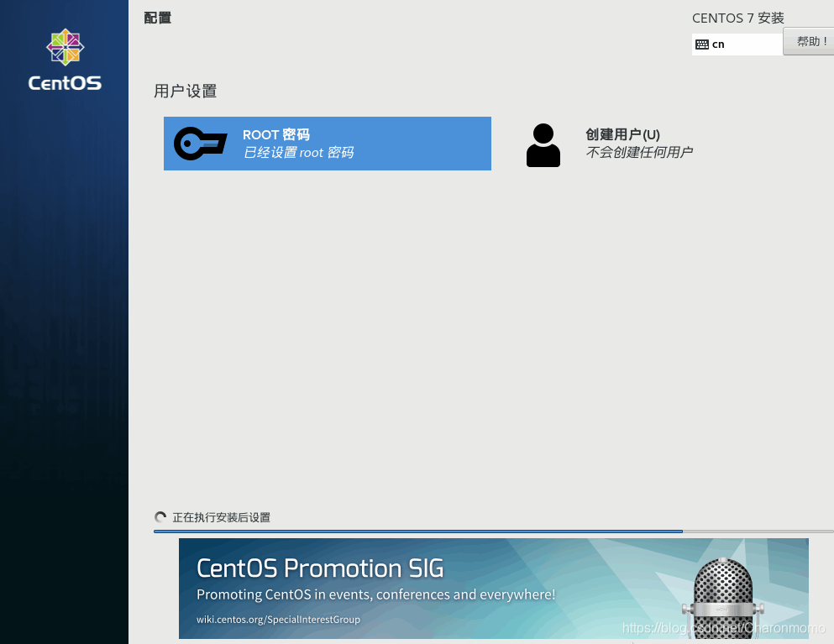Click the 不会创建任何用户 status text
The height and width of the screenshot is (644, 834).
pos(639,153)
